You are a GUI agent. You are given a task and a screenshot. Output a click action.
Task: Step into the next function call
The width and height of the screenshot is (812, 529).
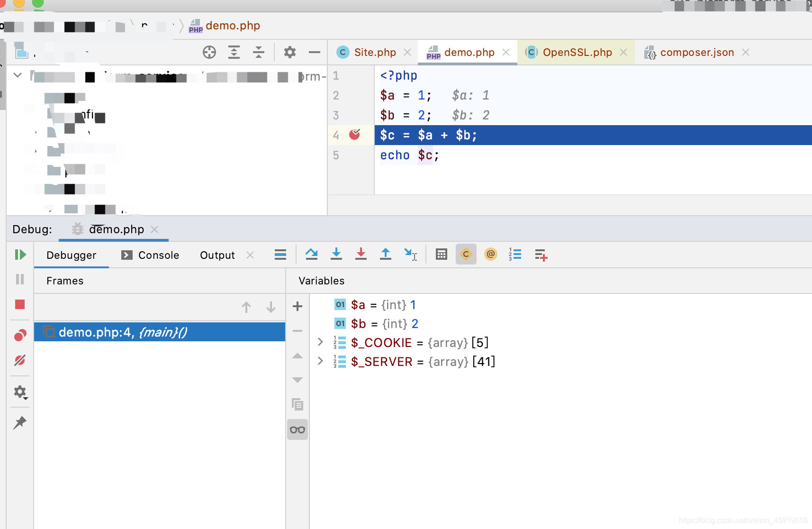tap(336, 255)
